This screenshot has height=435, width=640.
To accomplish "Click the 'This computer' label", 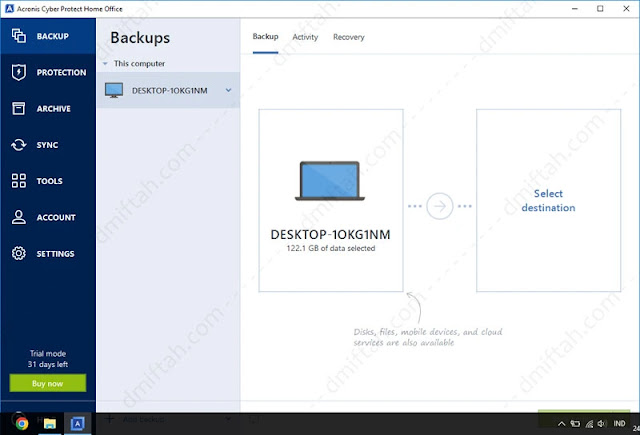I will (139, 64).
